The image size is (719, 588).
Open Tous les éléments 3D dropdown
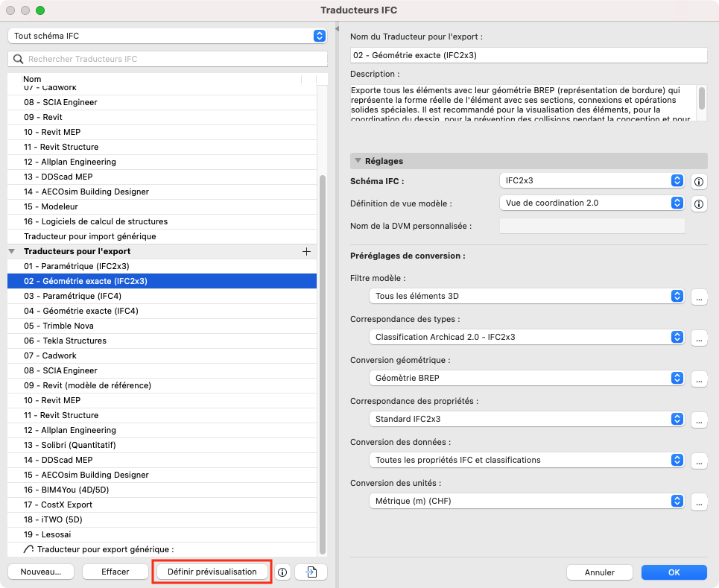pos(527,296)
